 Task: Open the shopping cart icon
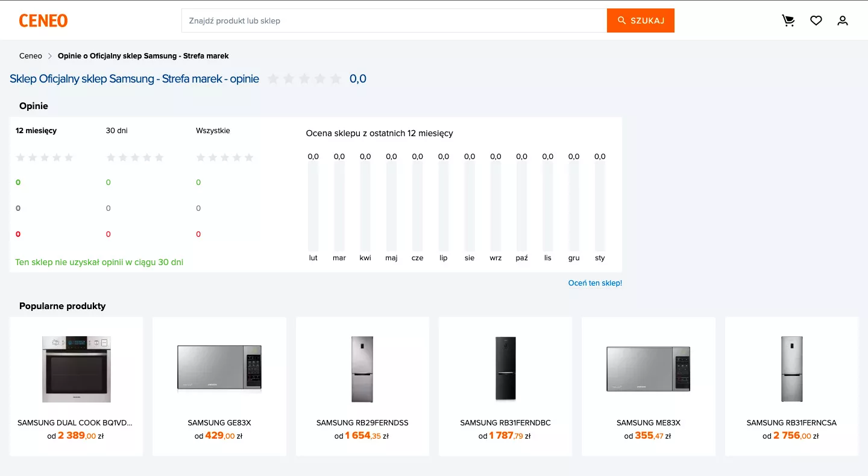click(x=788, y=21)
